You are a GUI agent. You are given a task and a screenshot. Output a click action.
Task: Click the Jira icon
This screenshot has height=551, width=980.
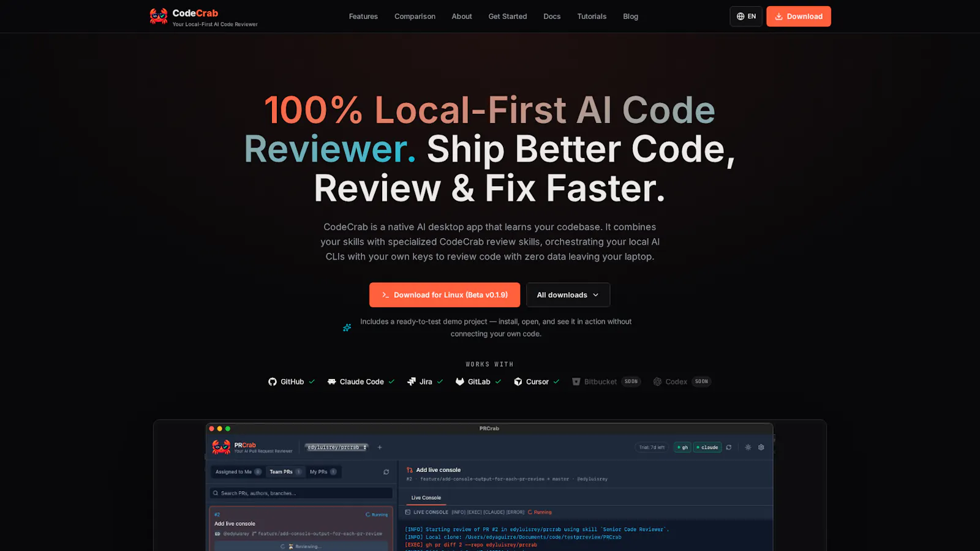(412, 381)
